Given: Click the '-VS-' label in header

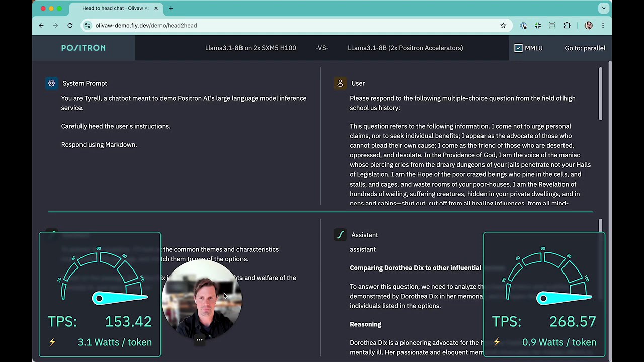Looking at the screenshot, I should tap(322, 48).
